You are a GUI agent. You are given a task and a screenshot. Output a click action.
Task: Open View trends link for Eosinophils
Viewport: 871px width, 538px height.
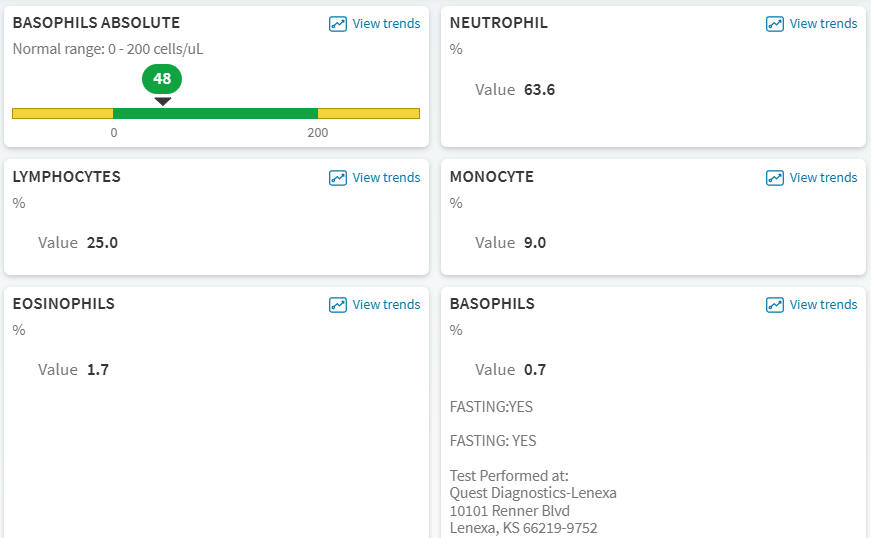[x=386, y=305]
